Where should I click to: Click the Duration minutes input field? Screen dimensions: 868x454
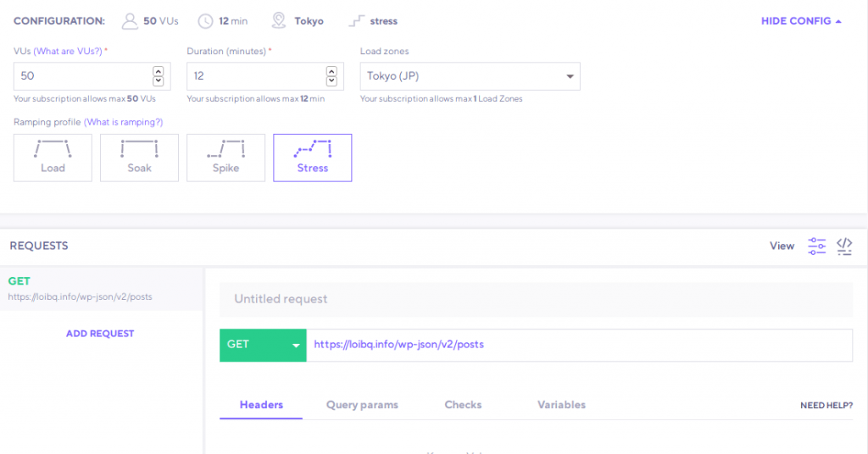265,76
